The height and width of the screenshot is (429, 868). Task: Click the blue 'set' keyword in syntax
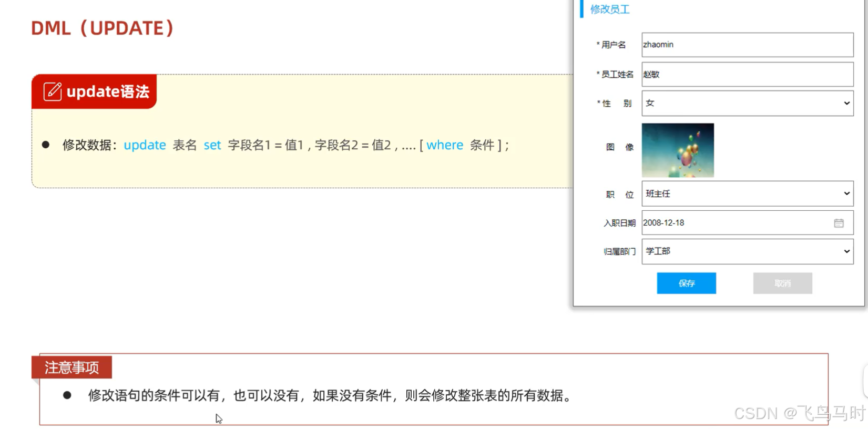coord(212,145)
